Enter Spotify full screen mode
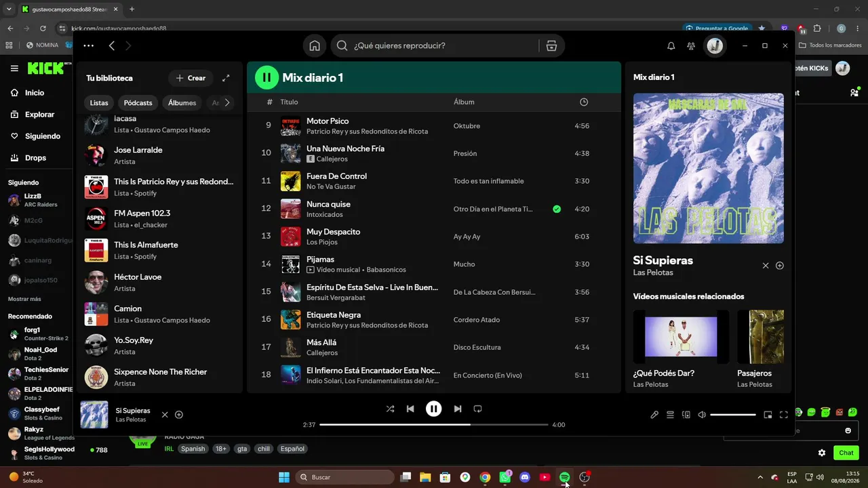This screenshot has width=868, height=488. (784, 415)
